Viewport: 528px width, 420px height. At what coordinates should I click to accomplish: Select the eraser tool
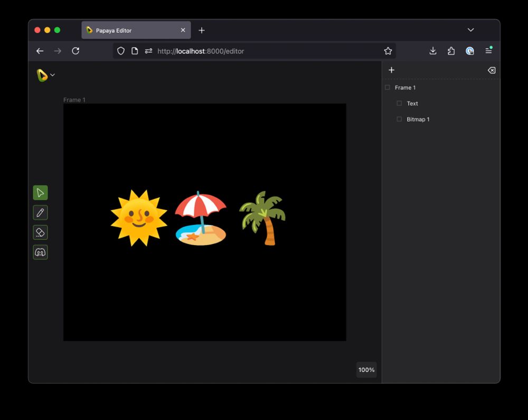[41, 232]
